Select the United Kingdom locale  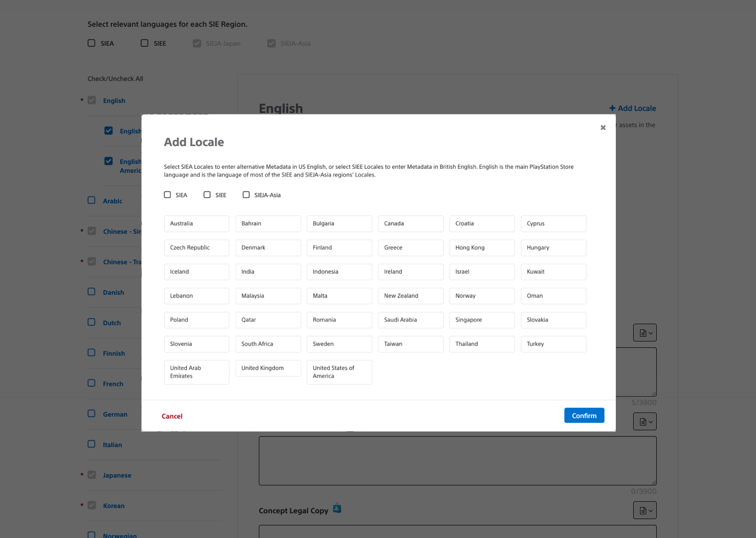click(268, 368)
